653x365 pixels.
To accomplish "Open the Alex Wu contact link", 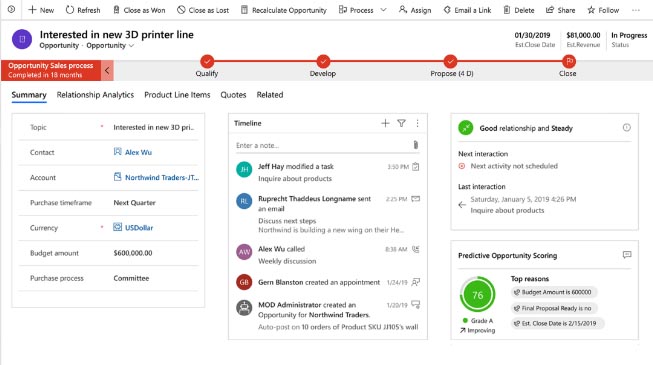I will click(x=138, y=152).
